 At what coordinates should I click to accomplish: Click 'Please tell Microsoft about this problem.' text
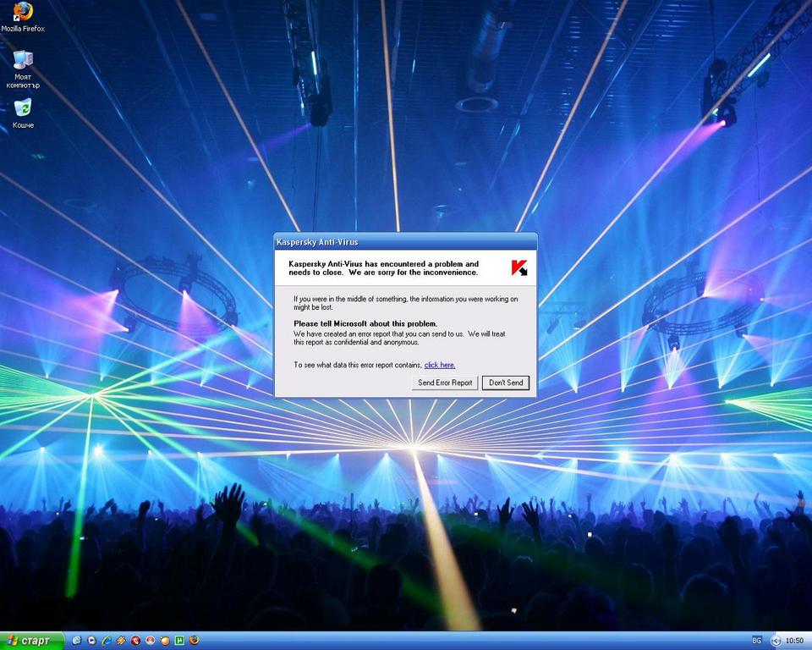(365, 323)
